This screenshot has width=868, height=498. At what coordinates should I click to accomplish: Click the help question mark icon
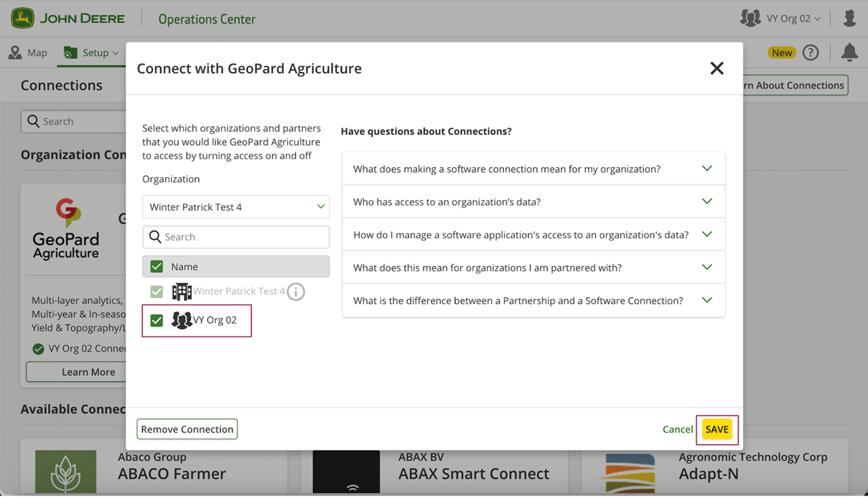pos(811,52)
